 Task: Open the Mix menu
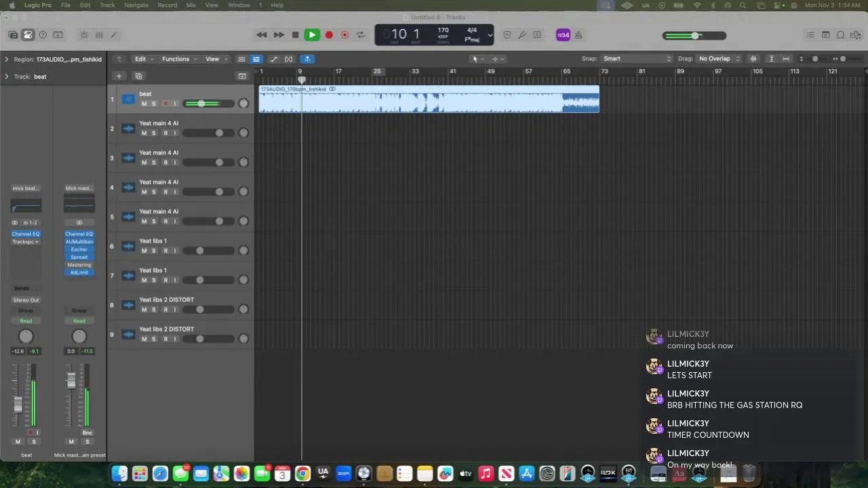pos(191,5)
